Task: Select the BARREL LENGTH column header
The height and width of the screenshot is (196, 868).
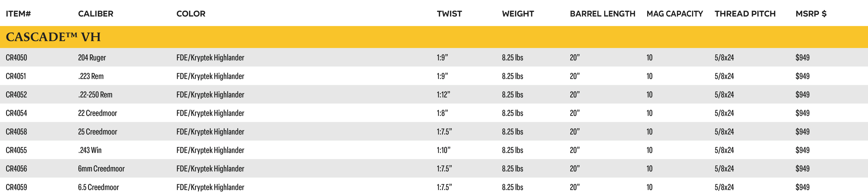Action: point(602,14)
